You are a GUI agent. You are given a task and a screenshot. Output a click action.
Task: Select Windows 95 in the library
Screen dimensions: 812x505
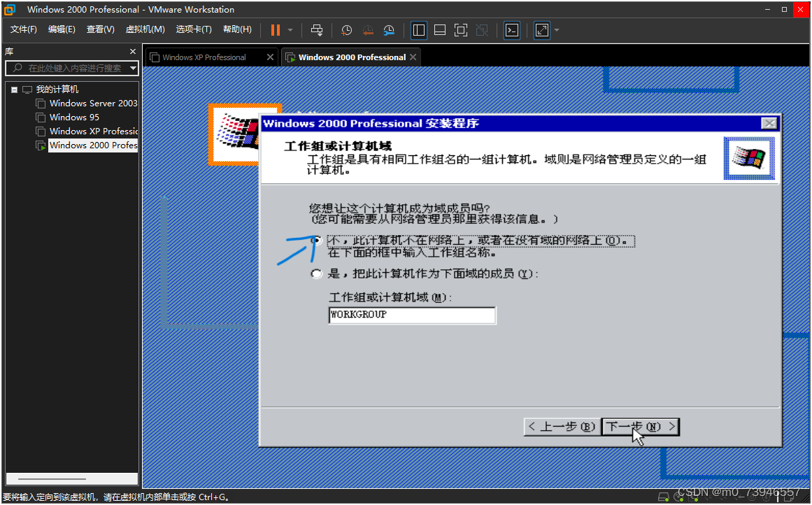click(x=74, y=117)
